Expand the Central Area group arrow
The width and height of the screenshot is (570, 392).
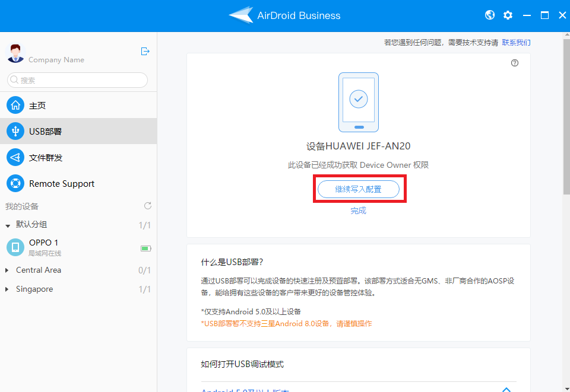pos(7,270)
